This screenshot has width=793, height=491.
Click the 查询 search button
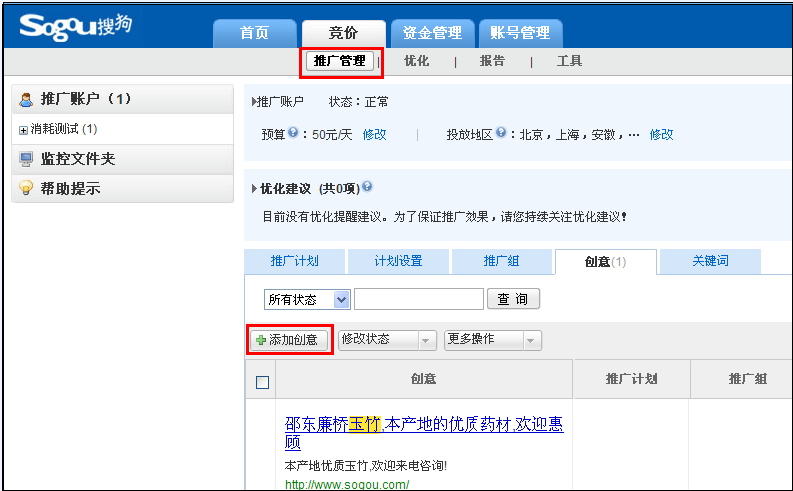tap(513, 299)
